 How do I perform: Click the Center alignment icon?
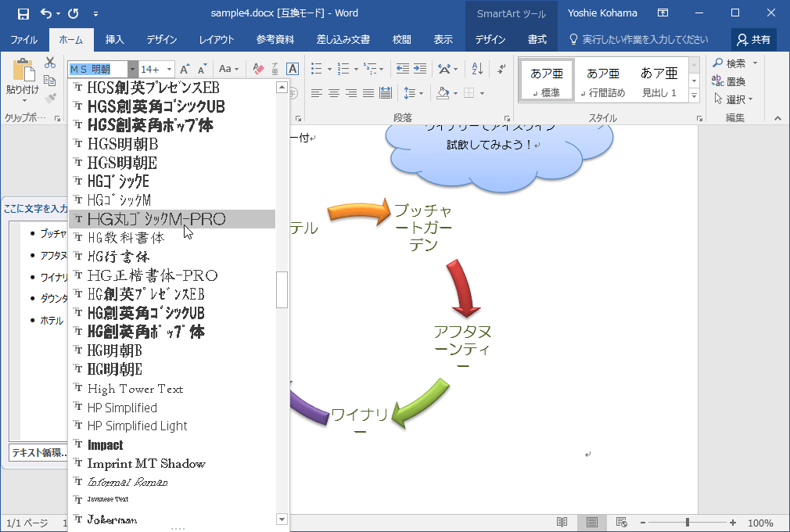[x=334, y=93]
